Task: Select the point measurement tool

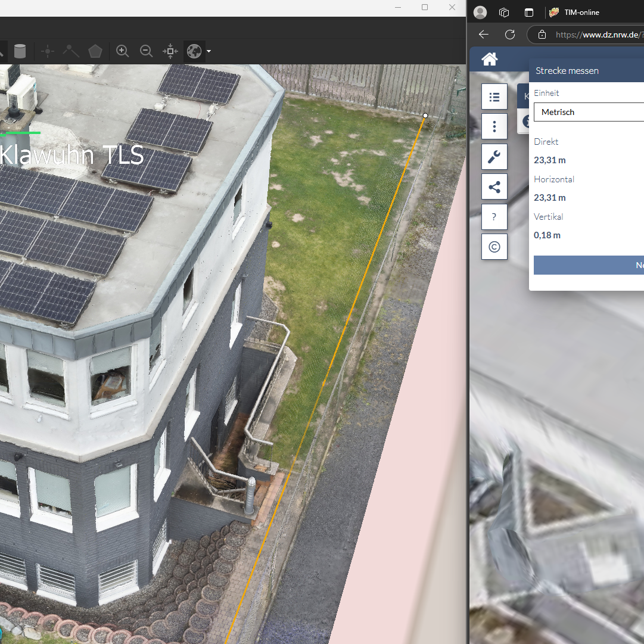Action: pyautogui.click(x=47, y=51)
